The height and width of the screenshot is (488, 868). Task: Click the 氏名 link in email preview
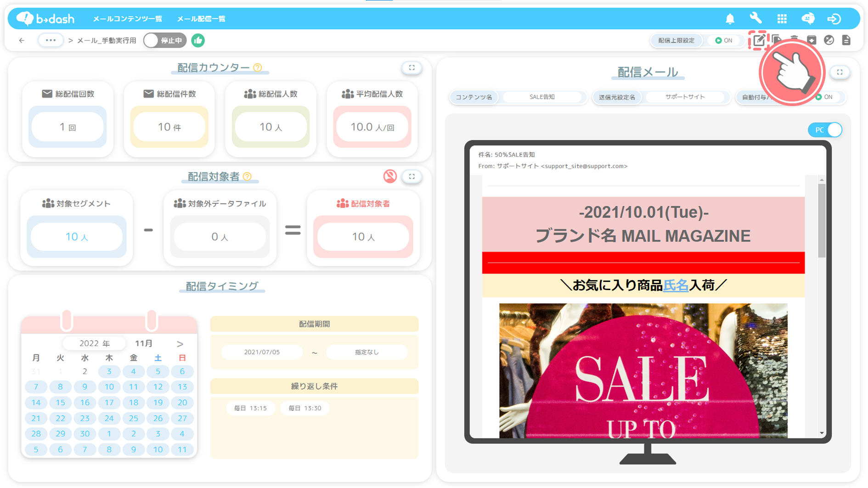[676, 286]
